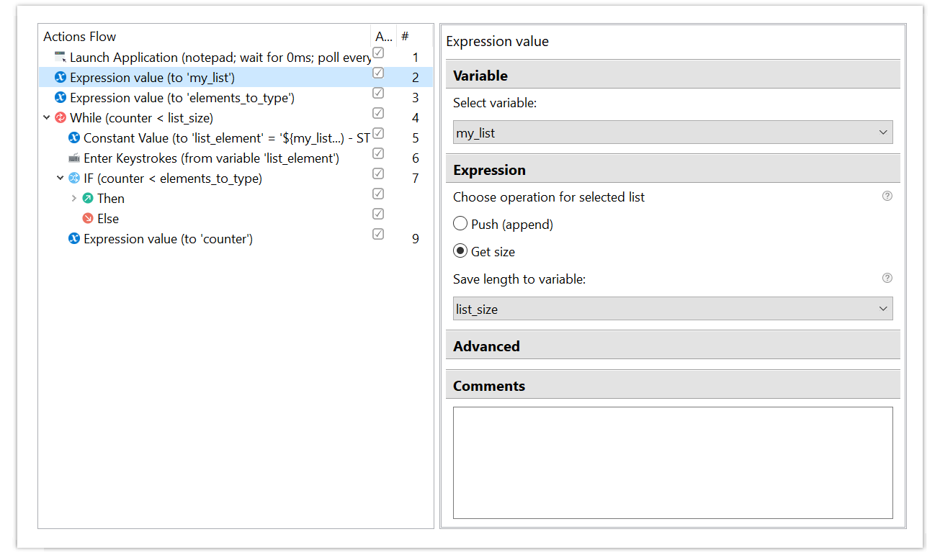
Task: Toggle active checkbox for Constant Value row
Action: coord(378,133)
